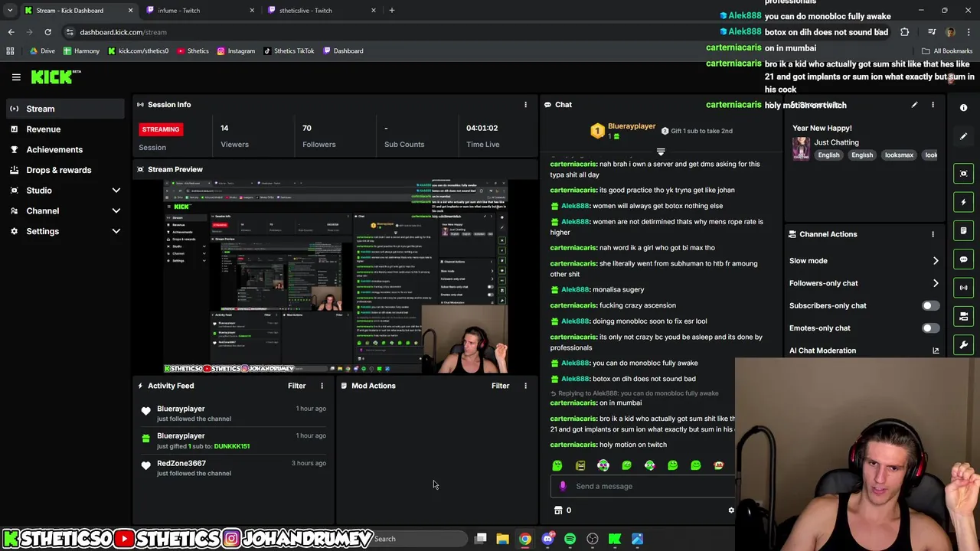Expand Followers-only chat options
Screen dimensions: 980x551
click(936, 283)
